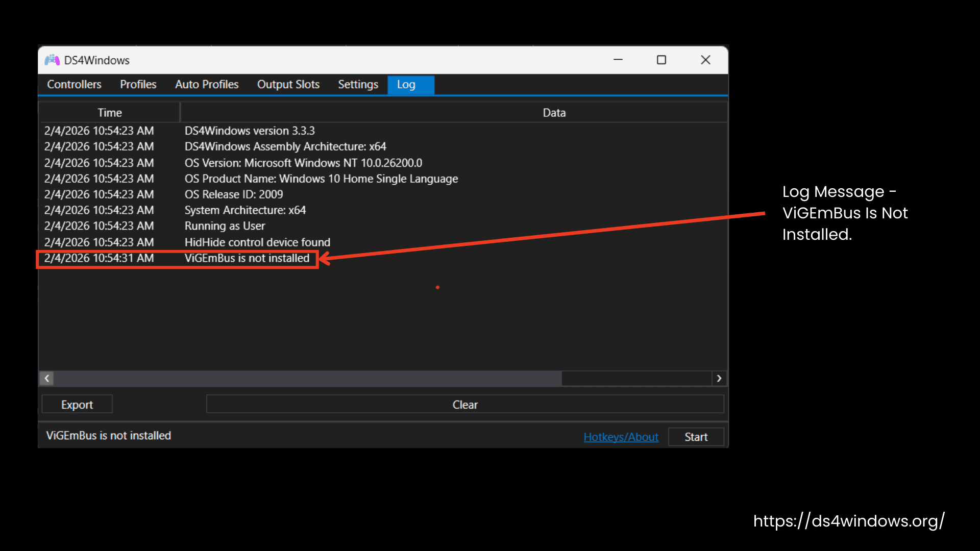The height and width of the screenshot is (551, 980).
Task: Click the Time column header
Action: [x=110, y=113]
